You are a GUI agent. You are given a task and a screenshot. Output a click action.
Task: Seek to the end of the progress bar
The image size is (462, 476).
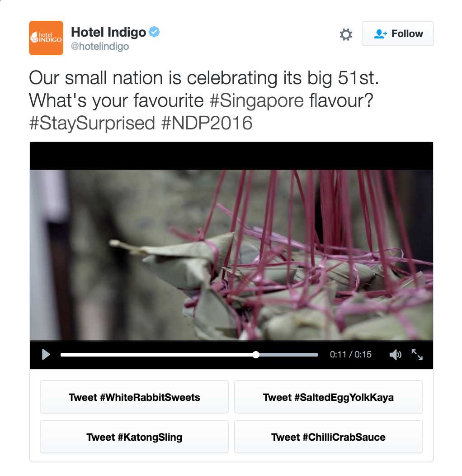(x=317, y=355)
